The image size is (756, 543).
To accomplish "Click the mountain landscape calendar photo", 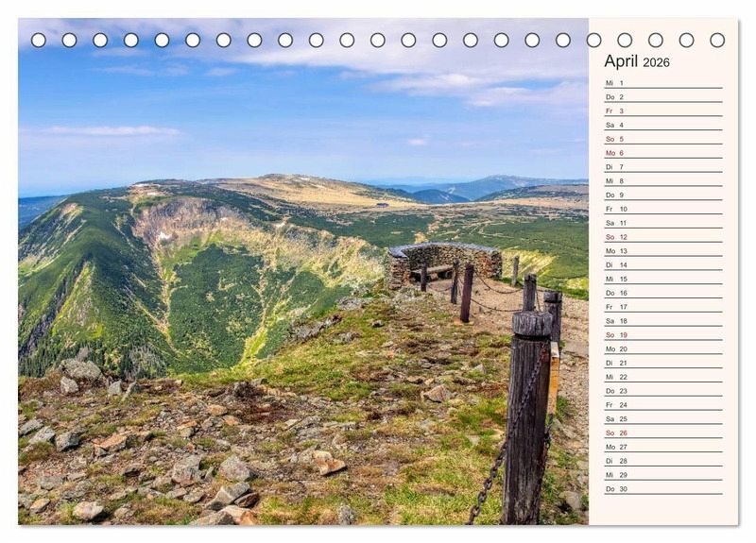I will [x=303, y=271].
